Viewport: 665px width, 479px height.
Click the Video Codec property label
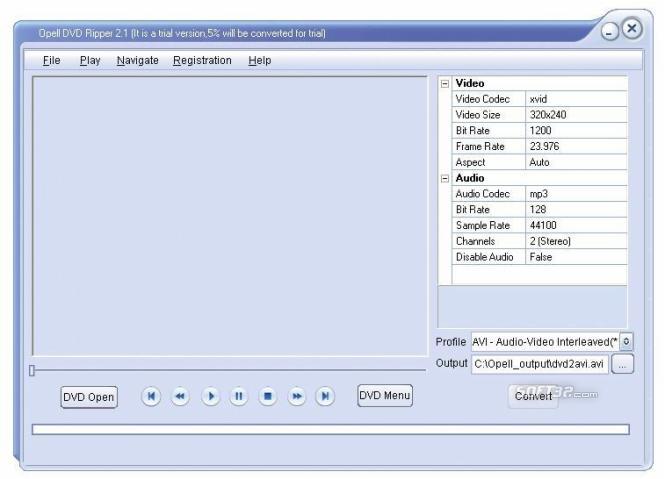pos(483,99)
